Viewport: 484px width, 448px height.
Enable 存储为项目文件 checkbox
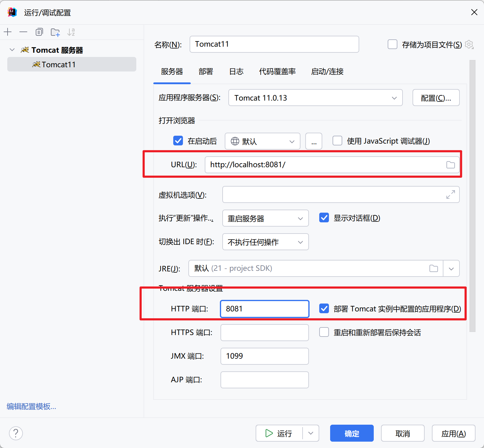[x=393, y=44]
